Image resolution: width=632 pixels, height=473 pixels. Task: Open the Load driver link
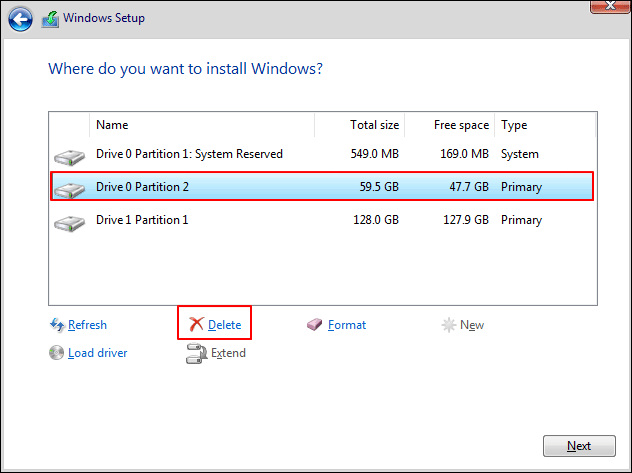[97, 353]
